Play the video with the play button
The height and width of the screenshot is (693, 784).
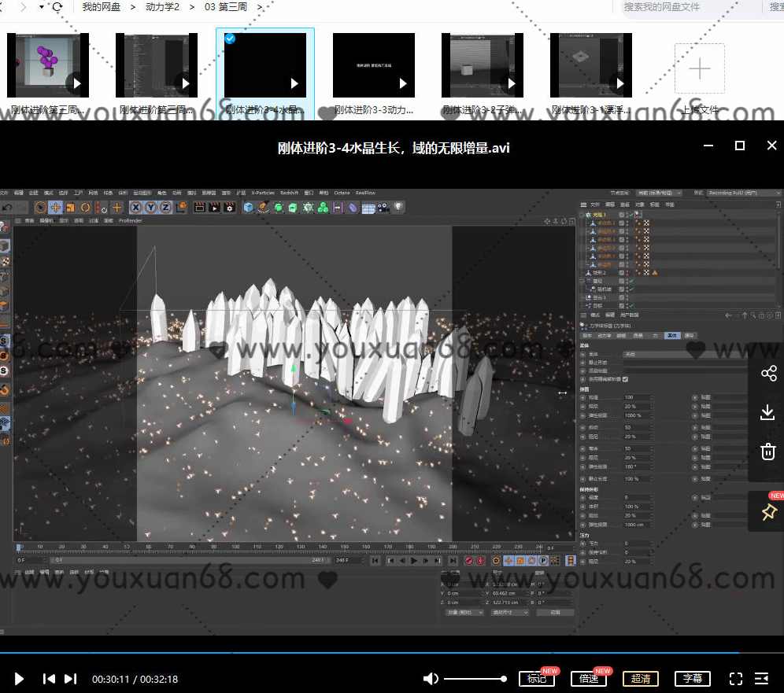pyautogui.click(x=20, y=678)
